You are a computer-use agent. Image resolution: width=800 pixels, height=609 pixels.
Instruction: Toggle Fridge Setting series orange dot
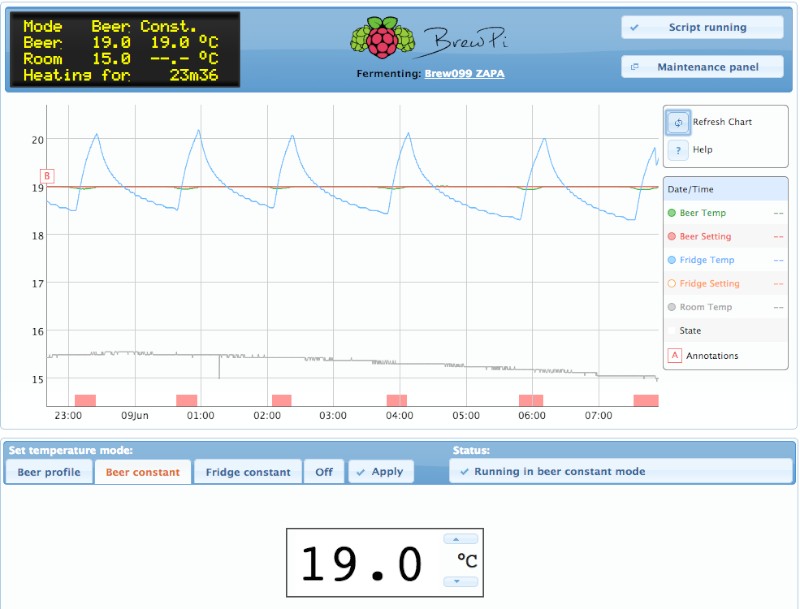tap(671, 284)
